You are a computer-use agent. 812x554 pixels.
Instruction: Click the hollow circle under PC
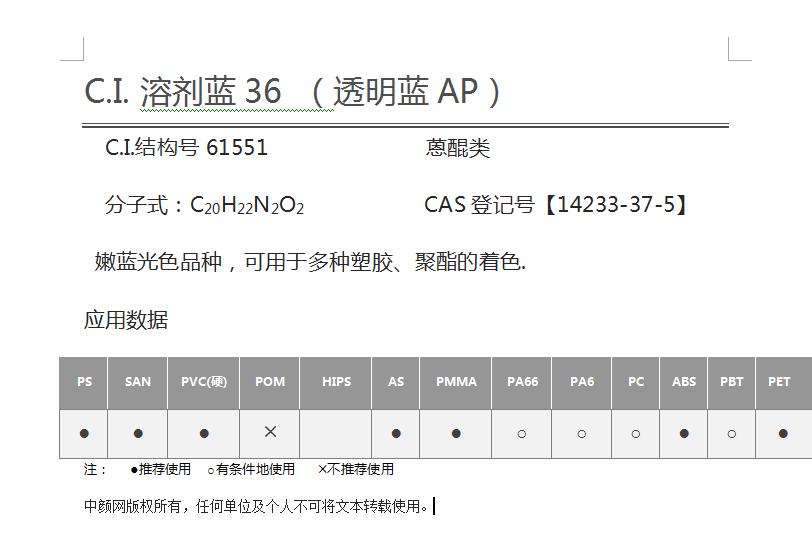pos(636,434)
